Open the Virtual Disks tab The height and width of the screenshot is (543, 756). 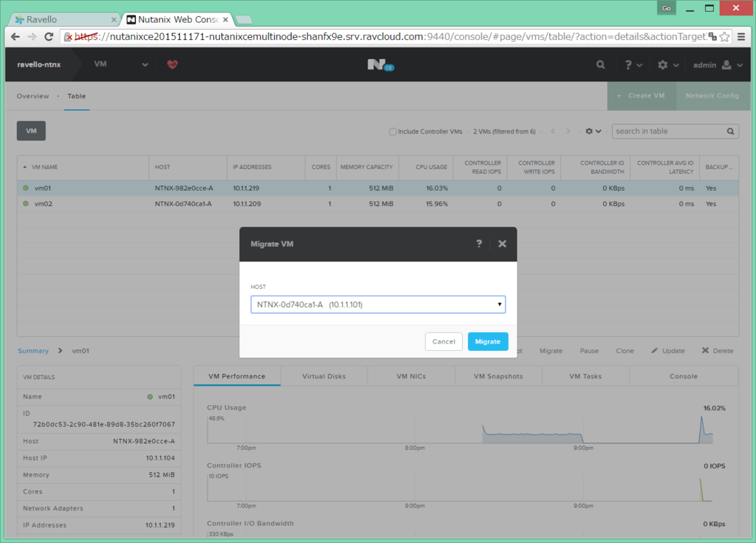click(x=324, y=376)
